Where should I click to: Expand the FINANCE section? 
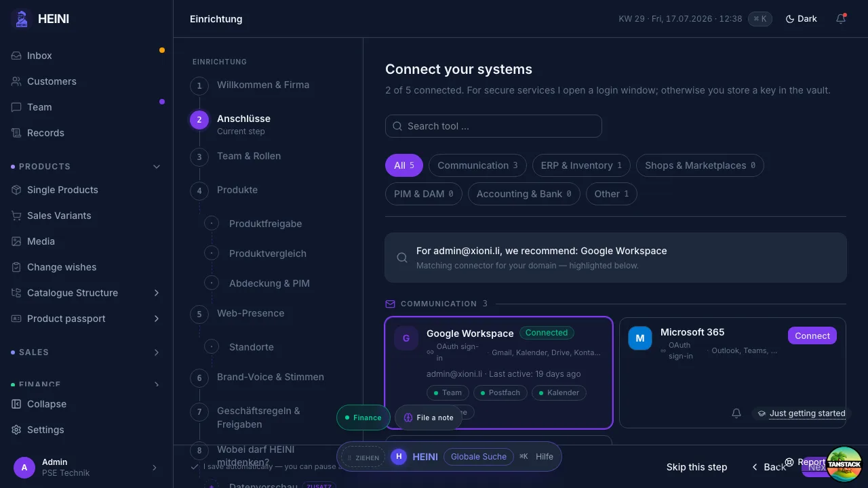[x=157, y=384]
